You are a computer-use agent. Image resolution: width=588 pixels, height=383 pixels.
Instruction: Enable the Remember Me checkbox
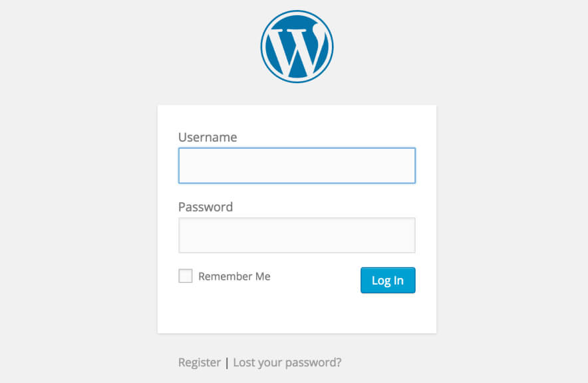(x=186, y=276)
